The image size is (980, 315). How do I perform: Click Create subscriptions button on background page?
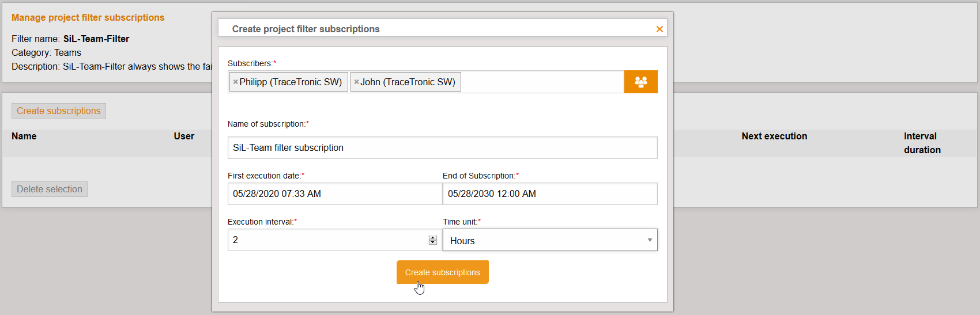[x=59, y=111]
